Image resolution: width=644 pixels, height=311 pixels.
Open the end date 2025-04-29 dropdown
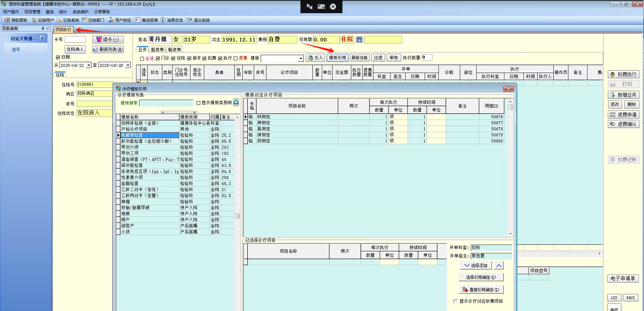point(128,65)
